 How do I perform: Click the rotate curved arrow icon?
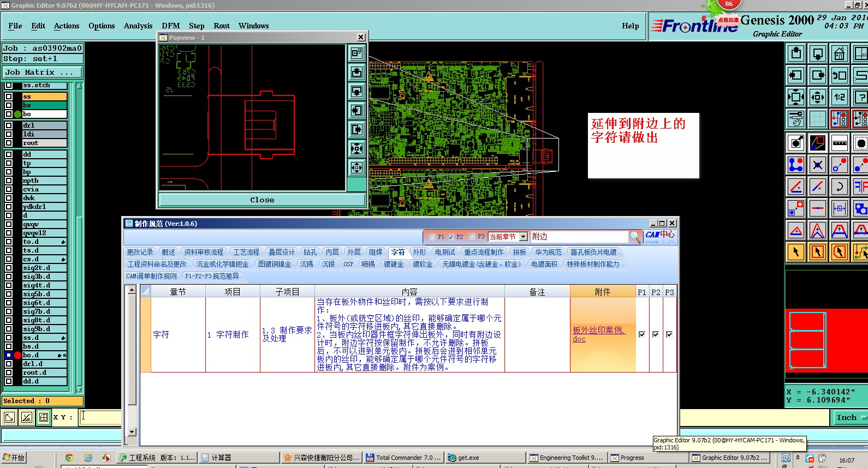coord(839,187)
